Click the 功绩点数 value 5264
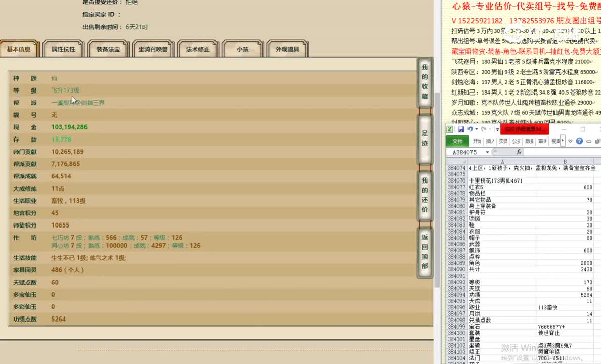 click(58, 319)
